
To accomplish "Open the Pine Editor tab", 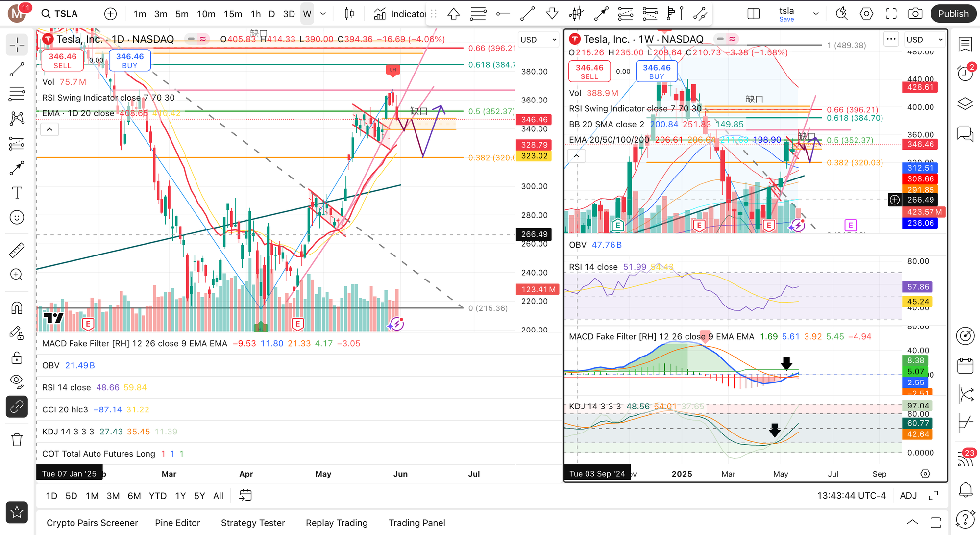I will click(177, 523).
